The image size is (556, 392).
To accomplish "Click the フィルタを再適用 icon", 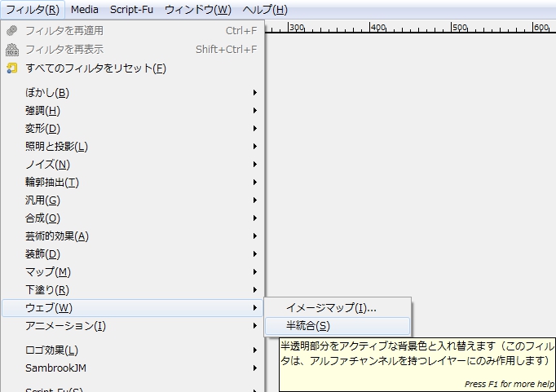I will [11, 31].
